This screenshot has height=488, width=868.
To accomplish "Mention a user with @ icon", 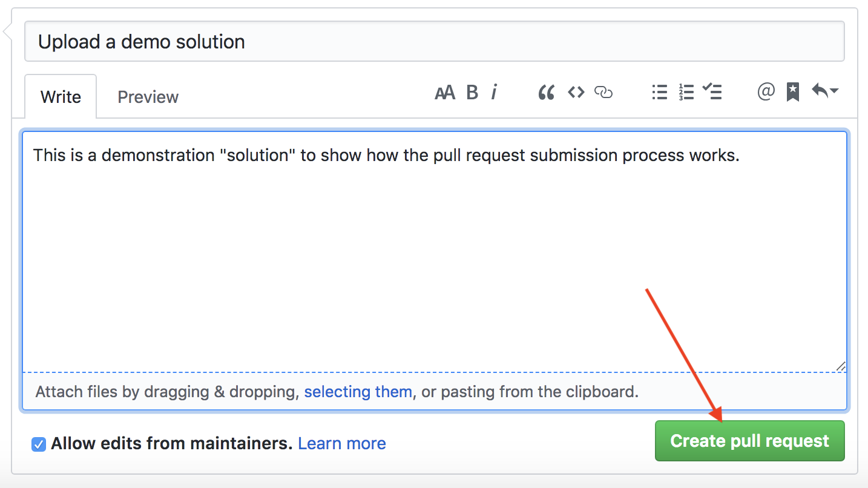I will click(766, 92).
